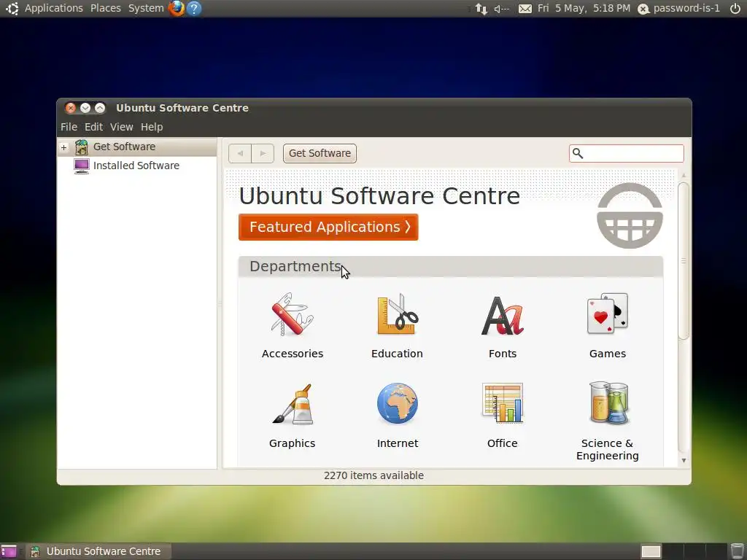Viewport: 747px width, 560px height.
Task: Open the Places menu
Action: tap(106, 8)
